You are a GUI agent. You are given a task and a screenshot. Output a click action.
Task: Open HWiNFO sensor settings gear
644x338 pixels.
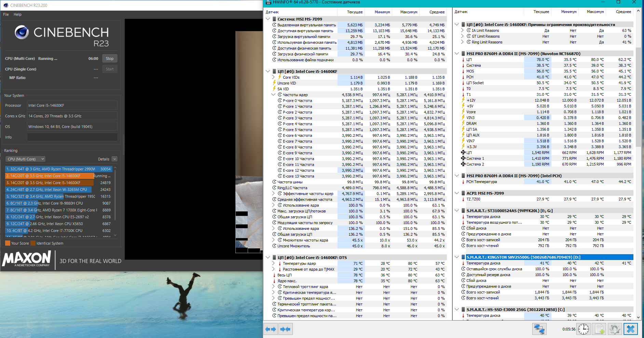tap(615, 329)
